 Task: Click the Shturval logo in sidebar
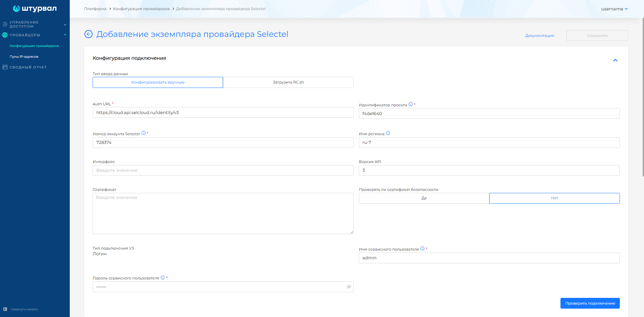tap(35, 8)
